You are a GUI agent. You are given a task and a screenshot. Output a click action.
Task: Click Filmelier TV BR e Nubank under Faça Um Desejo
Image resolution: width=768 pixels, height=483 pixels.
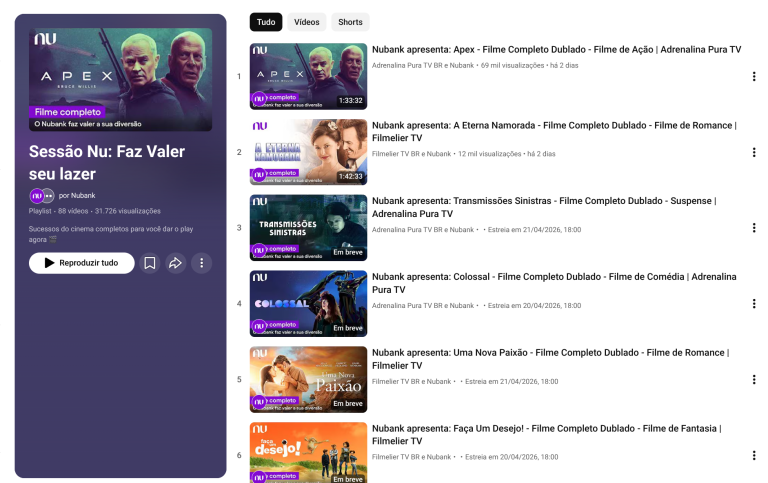click(x=411, y=457)
